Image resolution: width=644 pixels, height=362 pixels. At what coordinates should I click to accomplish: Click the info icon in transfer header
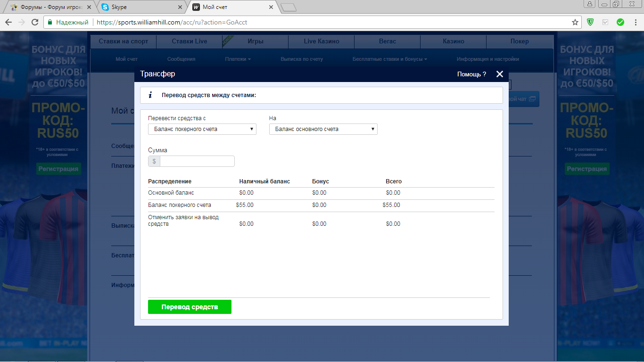pyautogui.click(x=150, y=95)
